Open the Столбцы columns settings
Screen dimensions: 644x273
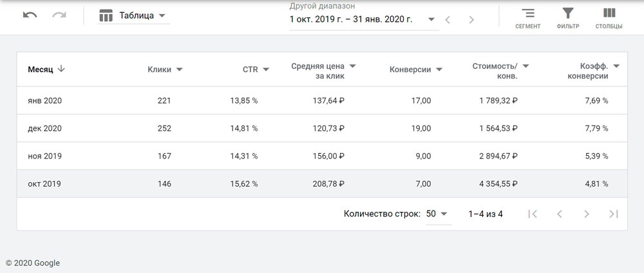point(609,18)
